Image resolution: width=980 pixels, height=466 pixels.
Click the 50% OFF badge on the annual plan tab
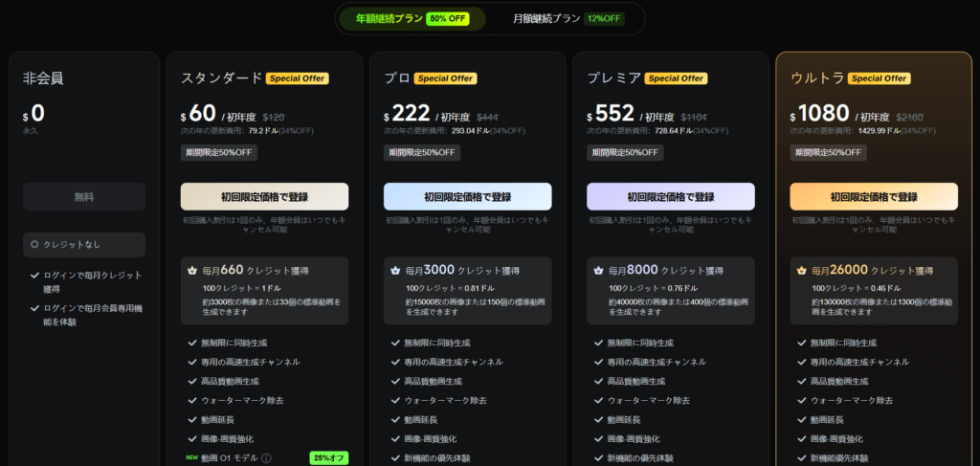[x=447, y=18]
